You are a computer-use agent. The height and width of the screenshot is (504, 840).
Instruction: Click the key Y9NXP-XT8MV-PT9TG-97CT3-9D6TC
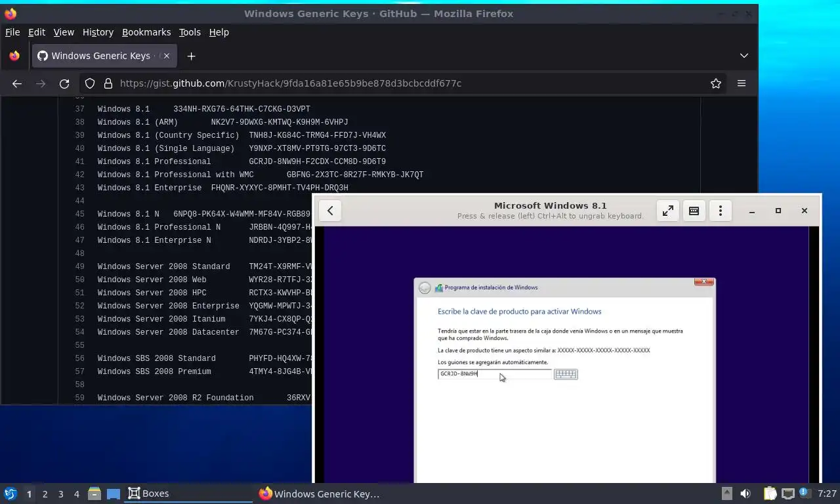coord(318,148)
